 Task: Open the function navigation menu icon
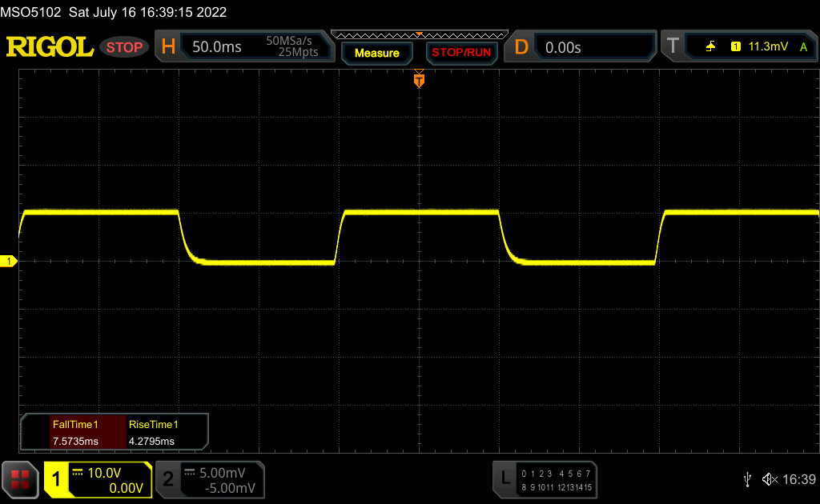coord(21,479)
